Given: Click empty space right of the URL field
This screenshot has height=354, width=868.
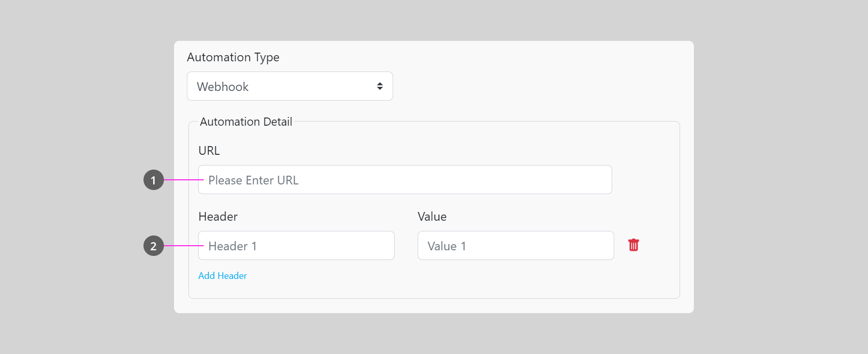Looking at the screenshot, I should click(x=646, y=180).
